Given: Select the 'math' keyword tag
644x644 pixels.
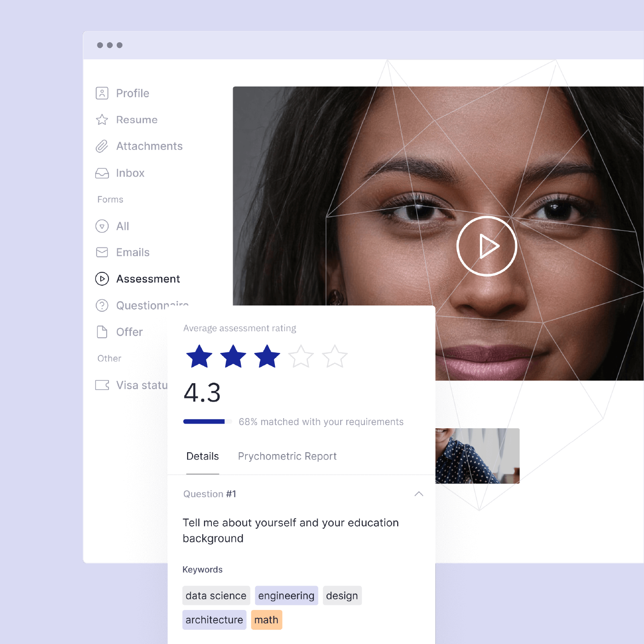Looking at the screenshot, I should click(267, 620).
